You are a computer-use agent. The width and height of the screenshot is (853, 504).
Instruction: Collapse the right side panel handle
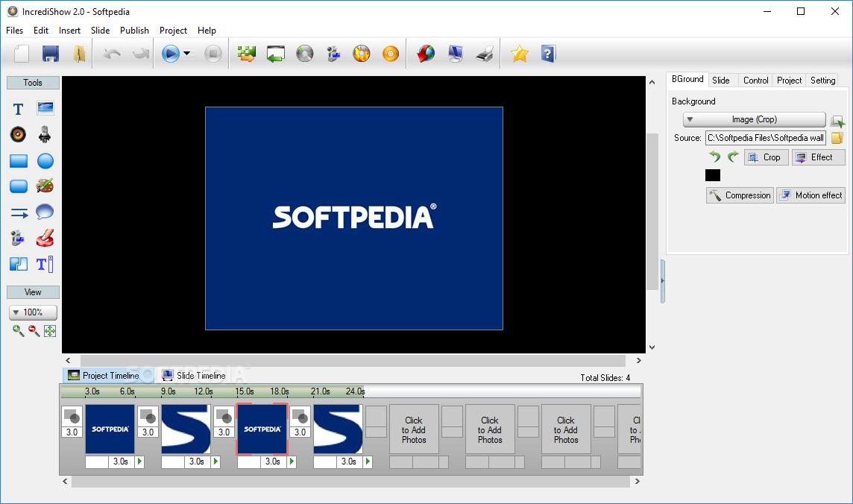click(x=662, y=281)
